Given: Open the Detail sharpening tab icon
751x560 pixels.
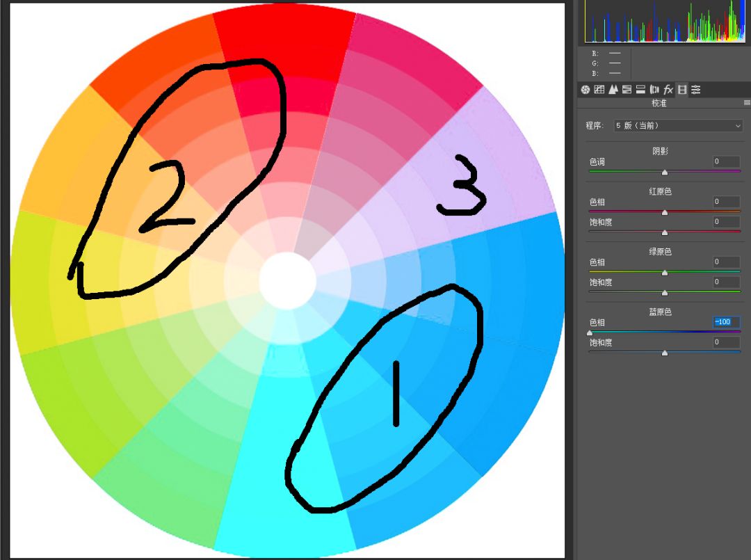Looking at the screenshot, I should [613, 90].
